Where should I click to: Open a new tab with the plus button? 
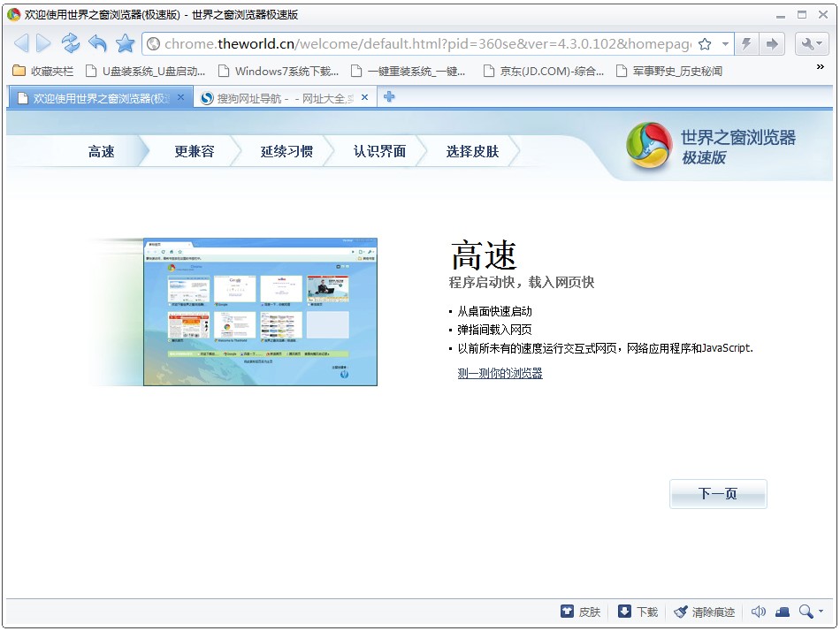point(387,98)
